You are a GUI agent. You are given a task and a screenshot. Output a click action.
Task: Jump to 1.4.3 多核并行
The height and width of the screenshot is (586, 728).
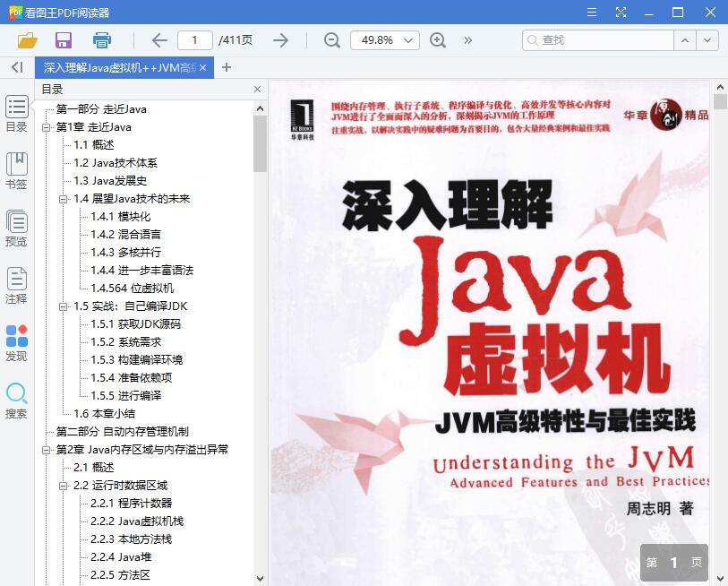126,253
